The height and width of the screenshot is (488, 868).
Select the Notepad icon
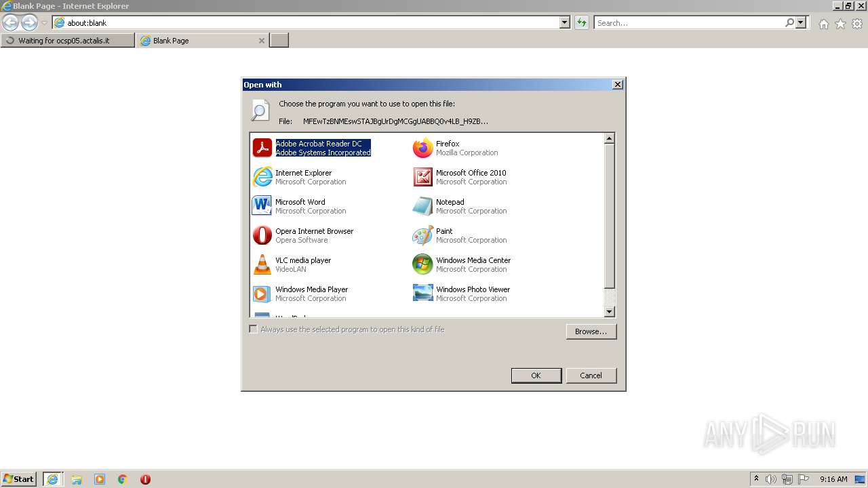click(422, 206)
